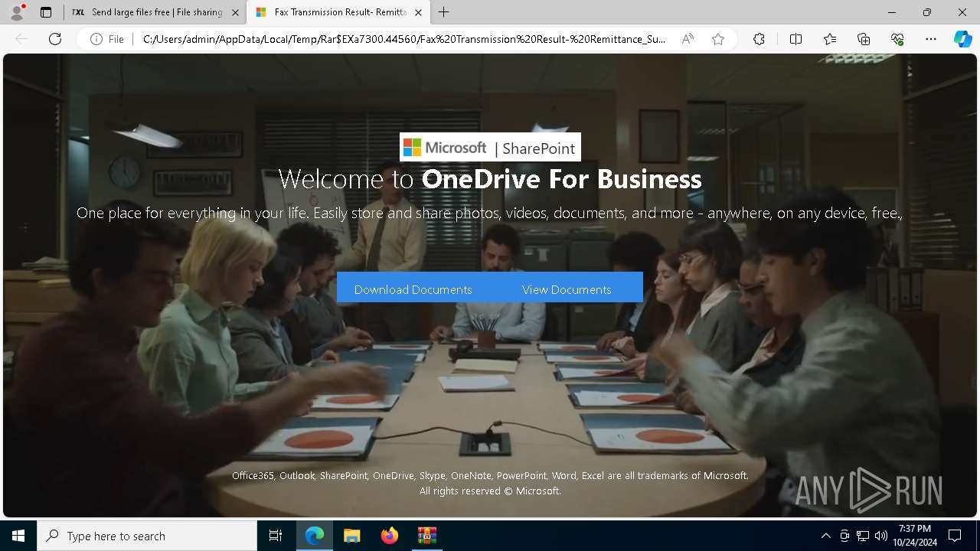Click the network status tray icon
The height and width of the screenshot is (551, 980).
click(863, 536)
